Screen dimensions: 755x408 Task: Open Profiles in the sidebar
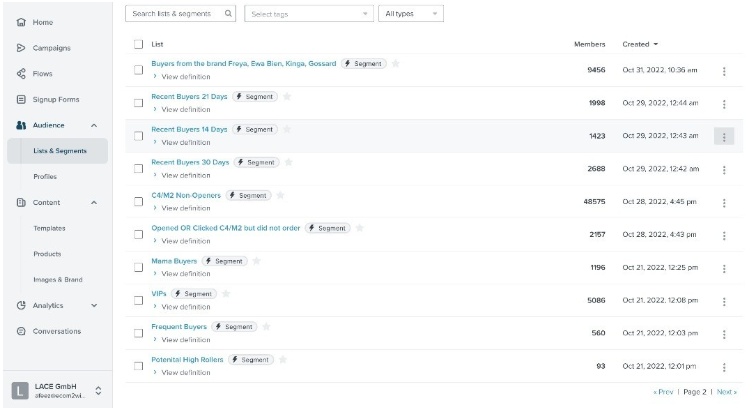click(x=45, y=176)
